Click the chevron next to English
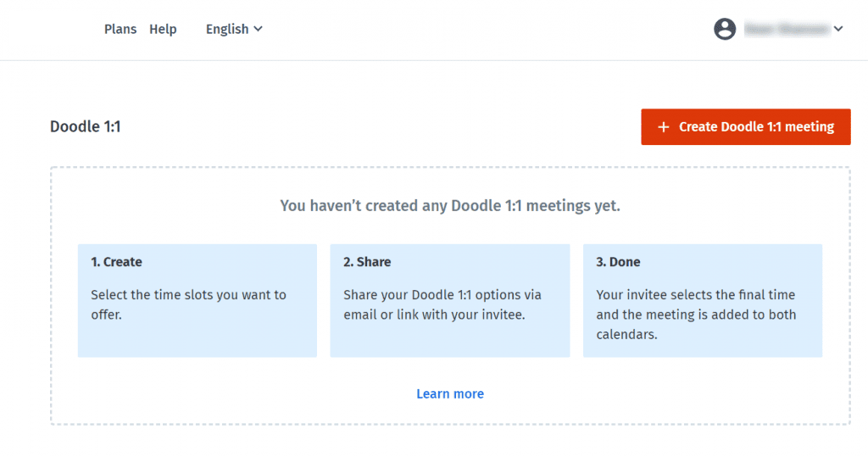 (x=258, y=29)
